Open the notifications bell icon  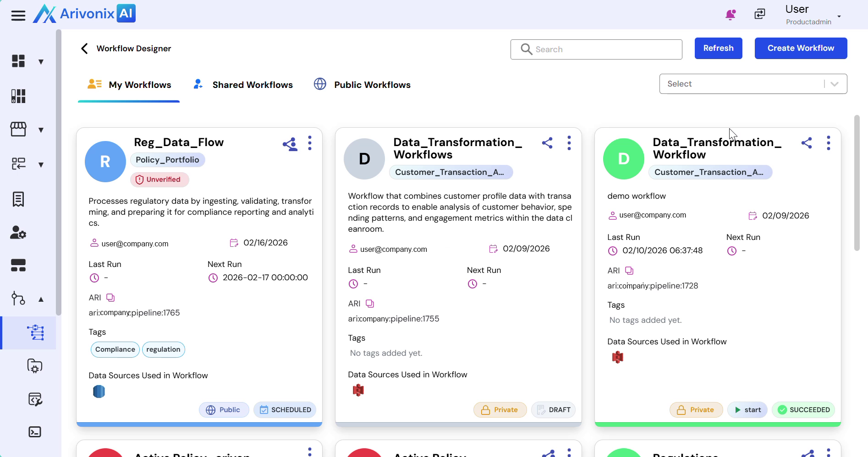point(730,15)
